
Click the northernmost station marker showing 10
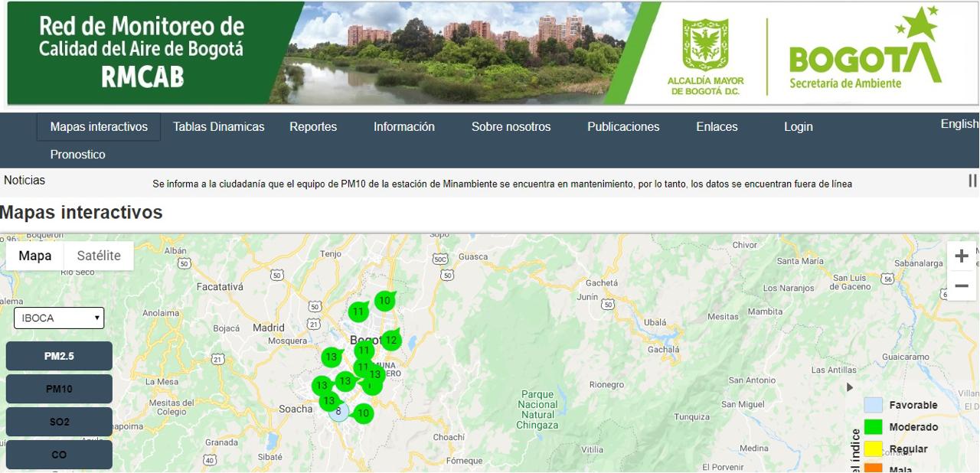(x=384, y=301)
